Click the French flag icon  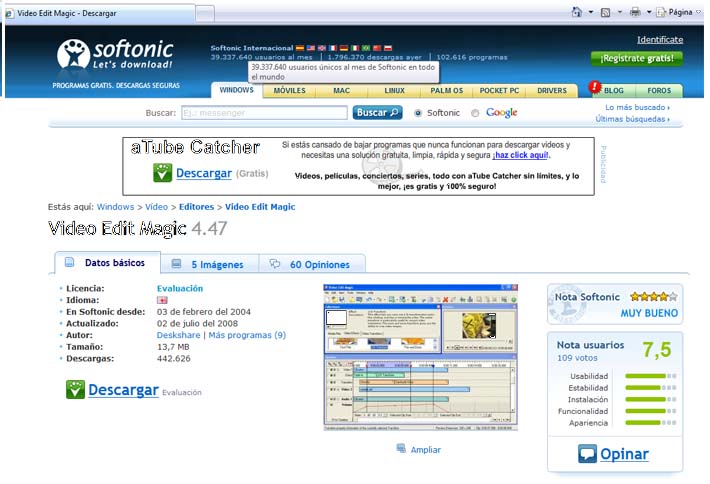point(333,48)
